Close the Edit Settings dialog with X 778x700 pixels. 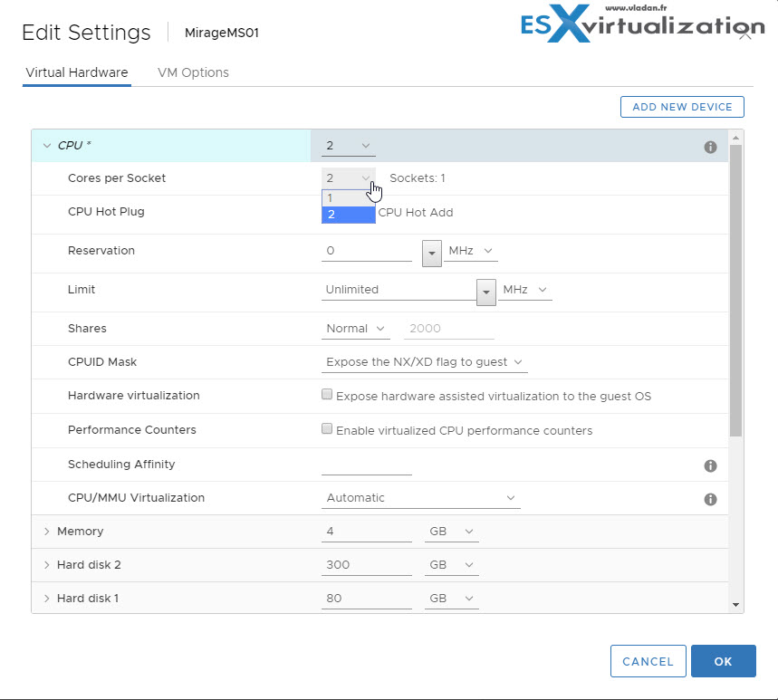(x=744, y=35)
